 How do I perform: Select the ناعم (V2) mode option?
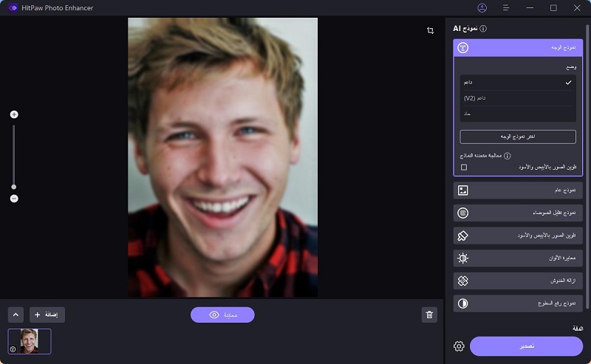pyautogui.click(x=517, y=97)
